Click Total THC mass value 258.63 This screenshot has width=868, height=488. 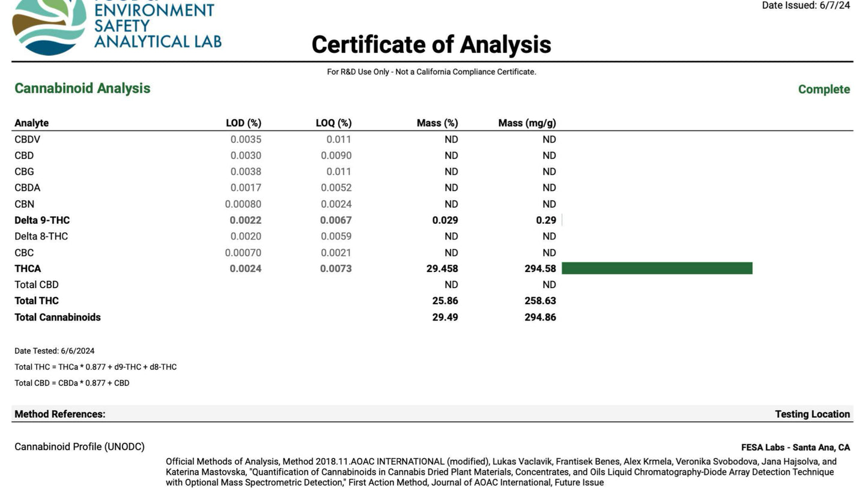coord(540,301)
